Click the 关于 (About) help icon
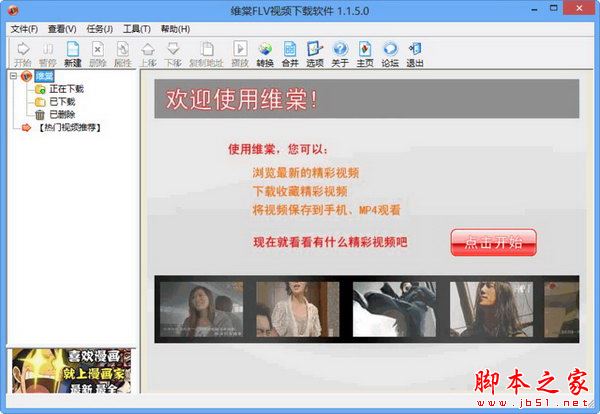600x414 pixels. click(x=340, y=54)
